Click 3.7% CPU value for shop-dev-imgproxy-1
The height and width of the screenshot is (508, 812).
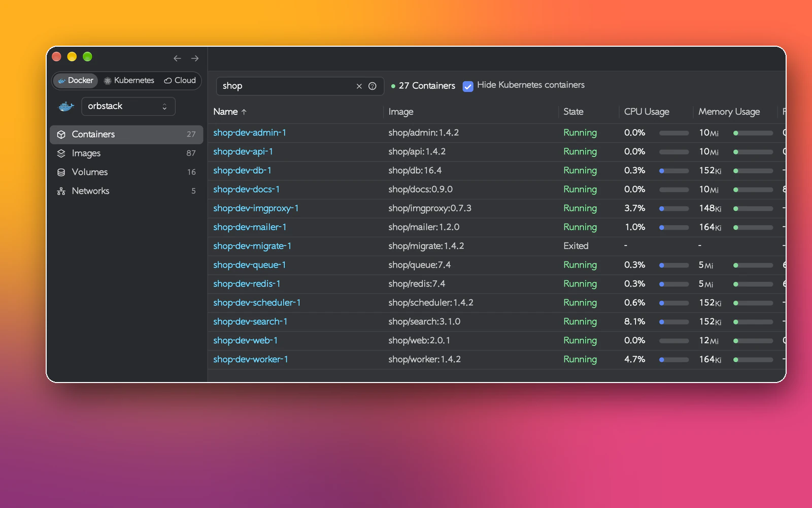click(635, 208)
